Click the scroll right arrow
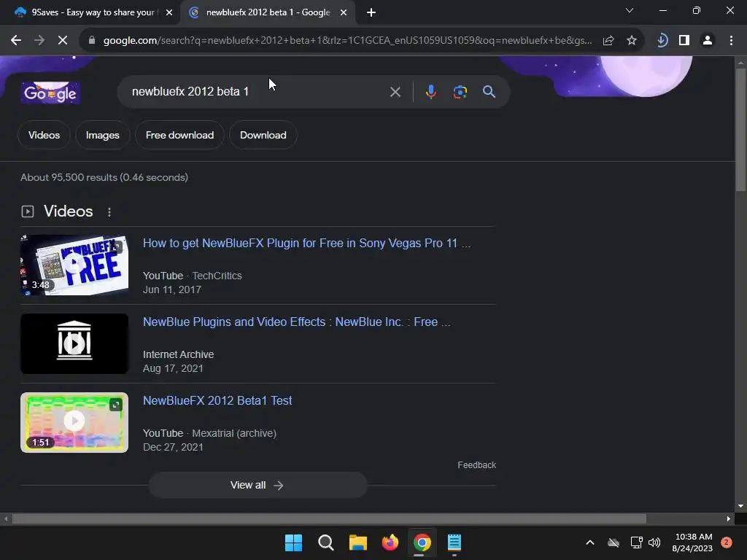The image size is (747, 560). (x=729, y=518)
